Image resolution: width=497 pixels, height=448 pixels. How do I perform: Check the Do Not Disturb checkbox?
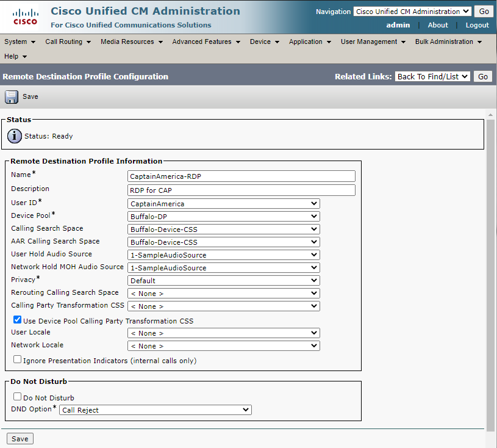click(18, 397)
